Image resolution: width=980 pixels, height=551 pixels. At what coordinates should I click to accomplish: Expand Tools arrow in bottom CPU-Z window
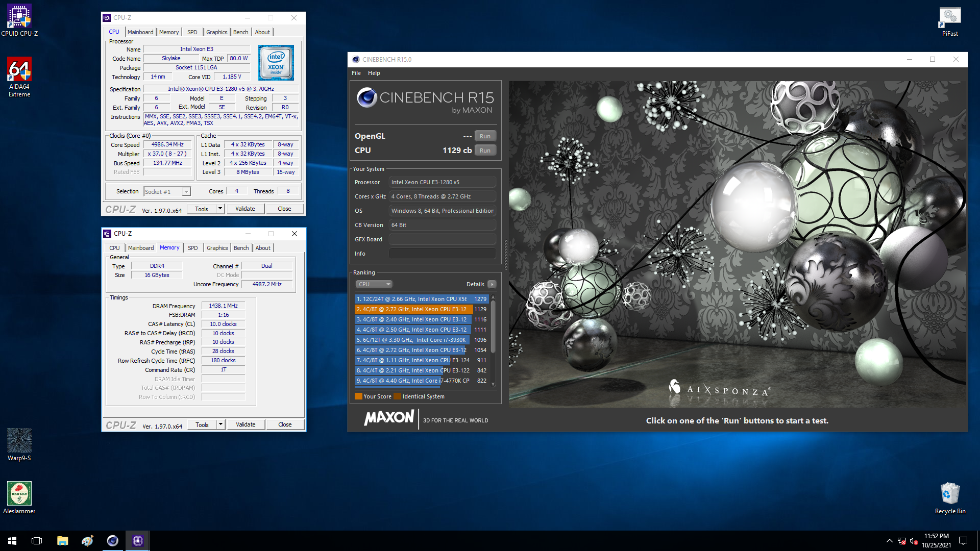point(220,424)
